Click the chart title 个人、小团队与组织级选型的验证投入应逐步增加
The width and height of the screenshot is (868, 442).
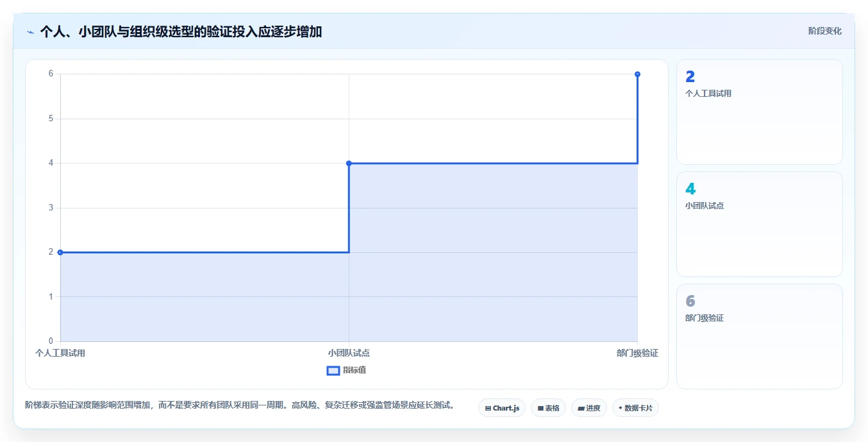(181, 31)
